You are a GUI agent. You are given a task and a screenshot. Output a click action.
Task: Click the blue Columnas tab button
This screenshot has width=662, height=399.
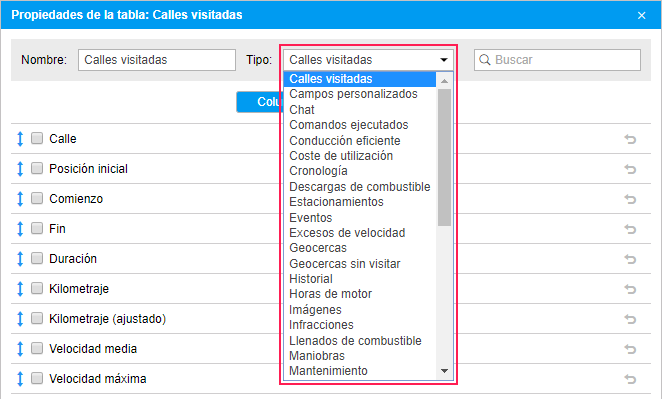[x=260, y=102]
